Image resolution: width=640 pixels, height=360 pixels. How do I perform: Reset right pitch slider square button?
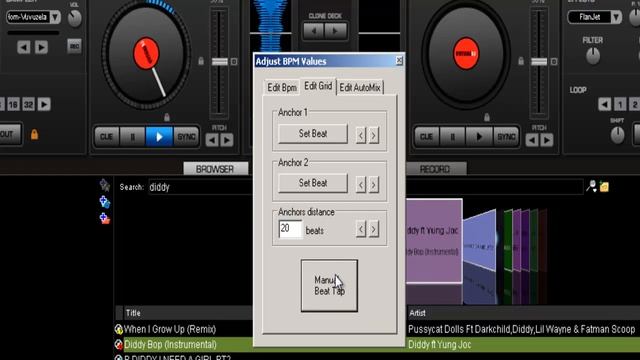click(554, 62)
